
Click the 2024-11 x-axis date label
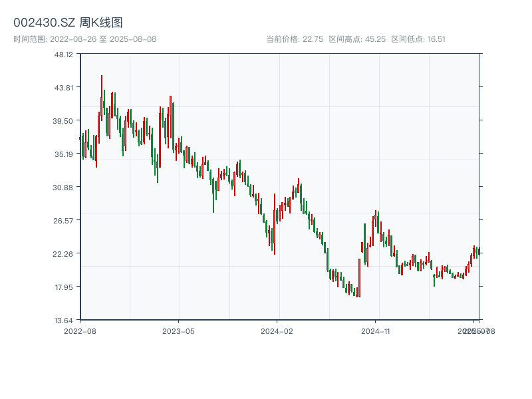tap(376, 331)
